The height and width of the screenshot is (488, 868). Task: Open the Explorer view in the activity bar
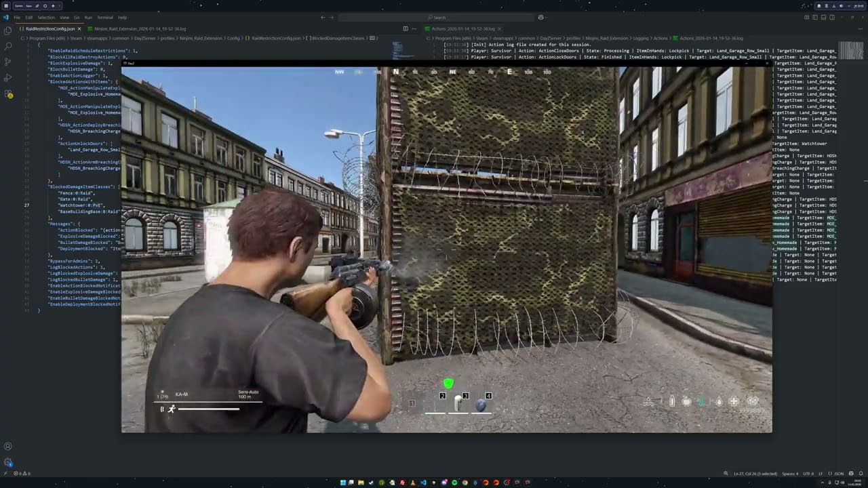7,31
